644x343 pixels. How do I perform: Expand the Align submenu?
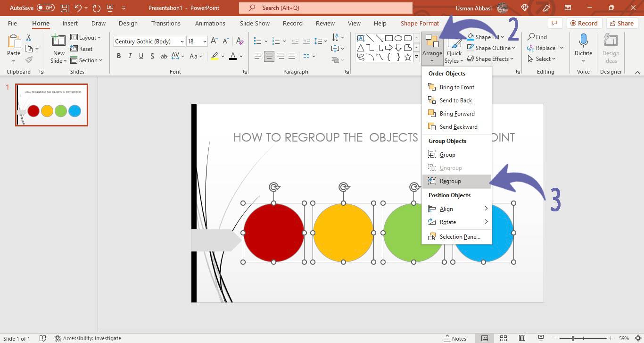pyautogui.click(x=457, y=209)
